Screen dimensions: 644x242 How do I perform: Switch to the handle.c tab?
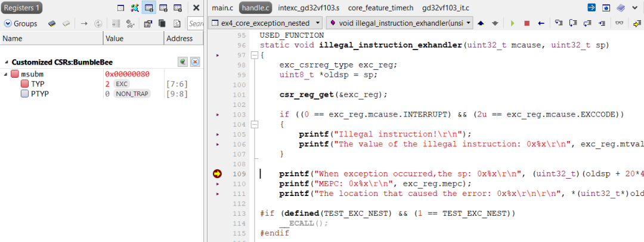tap(255, 8)
